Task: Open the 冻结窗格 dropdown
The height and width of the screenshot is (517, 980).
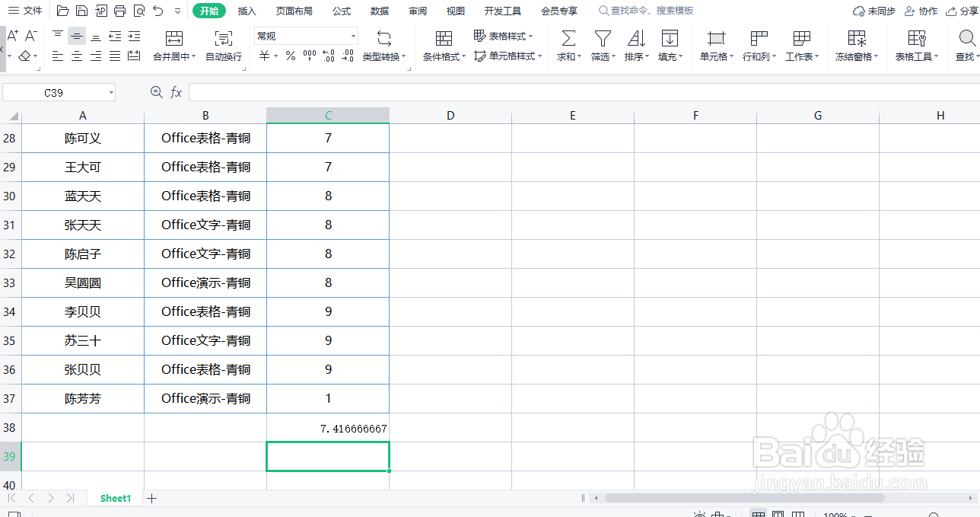Action: pyautogui.click(x=857, y=56)
